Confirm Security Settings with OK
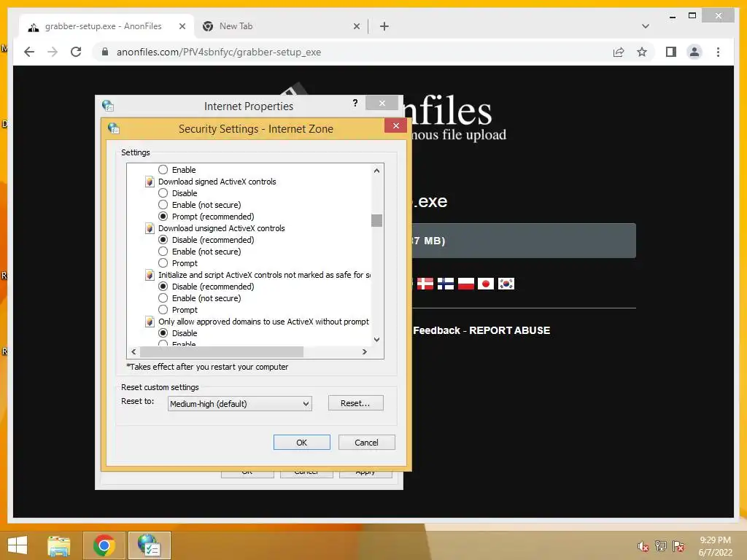Screen dimensions: 747x560 coord(301,443)
